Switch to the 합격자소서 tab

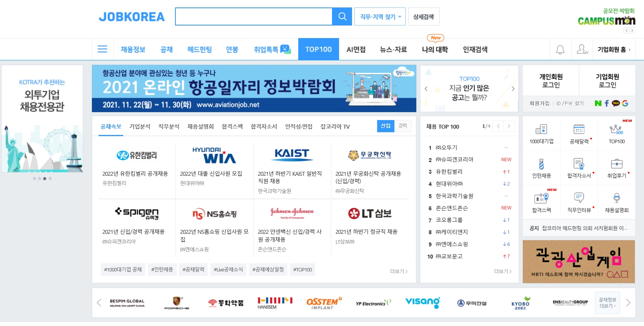click(264, 126)
